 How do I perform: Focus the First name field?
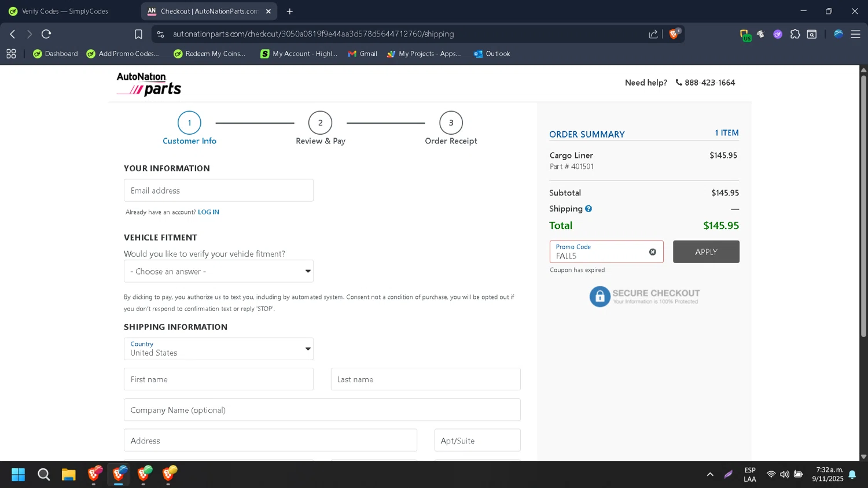219,379
